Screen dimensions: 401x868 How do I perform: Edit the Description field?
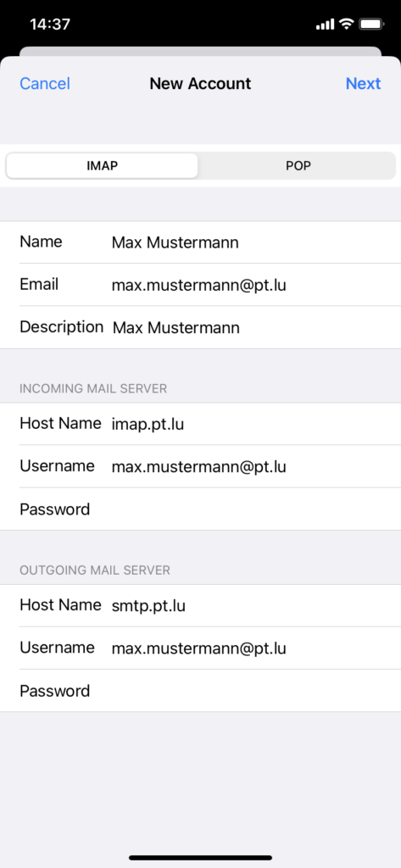point(200,327)
